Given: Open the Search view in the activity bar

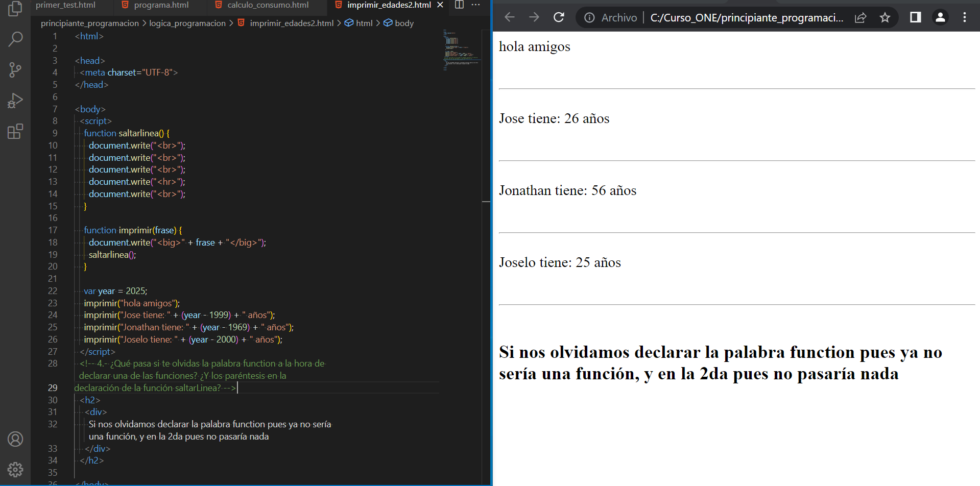Looking at the screenshot, I should coord(15,39).
